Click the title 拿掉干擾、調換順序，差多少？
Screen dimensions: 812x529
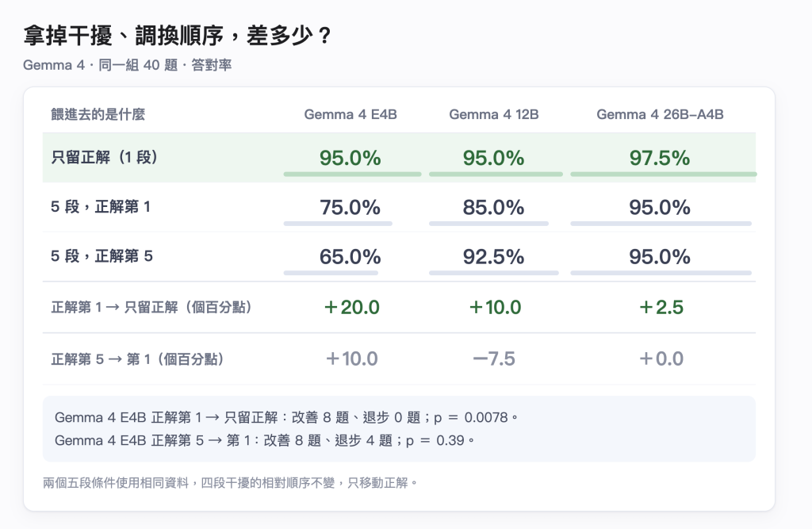pos(177,36)
